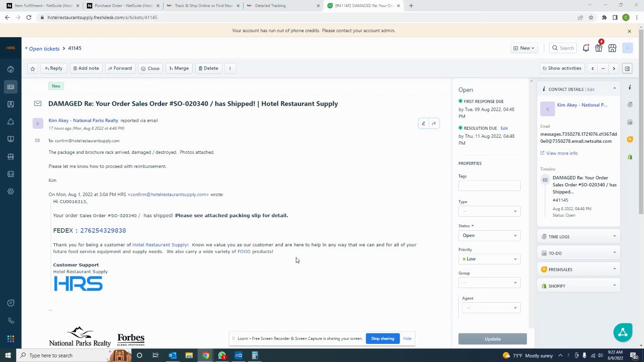644x362 pixels.
Task: Click the Forward button in ticket toolbar
Action: 120,68
